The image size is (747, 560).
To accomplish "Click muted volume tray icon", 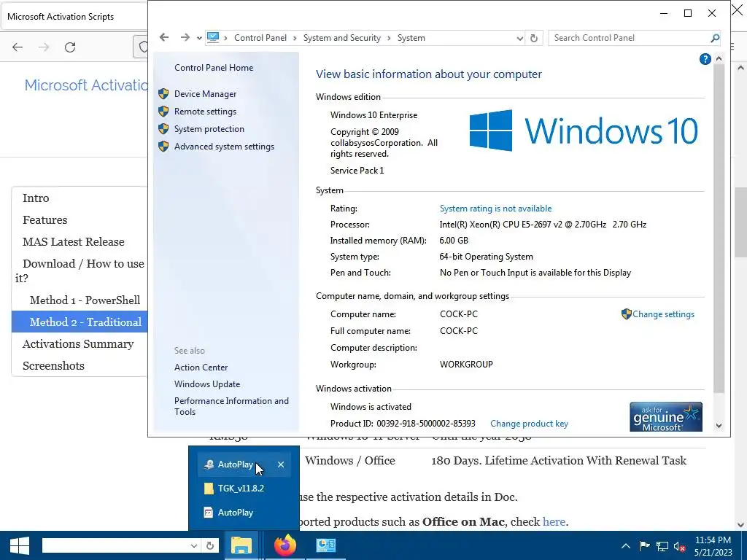I will pyautogui.click(x=679, y=545).
